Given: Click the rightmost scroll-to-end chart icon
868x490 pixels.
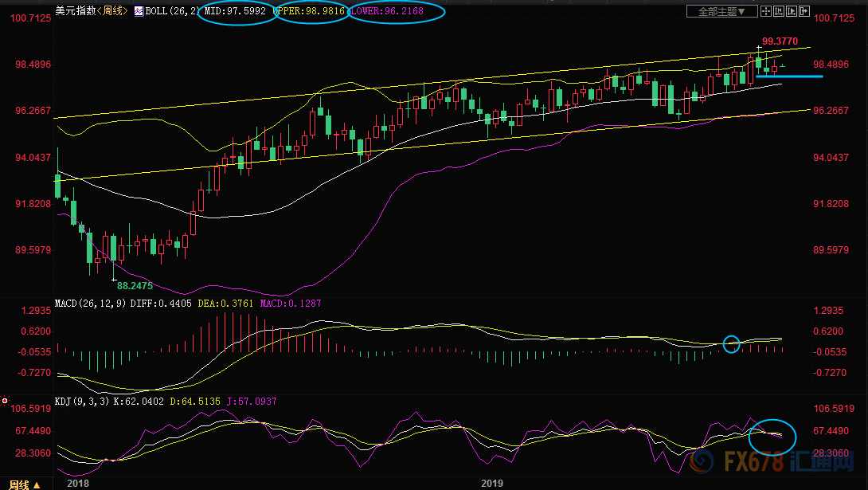Looking at the screenshot, I should tap(804, 11).
